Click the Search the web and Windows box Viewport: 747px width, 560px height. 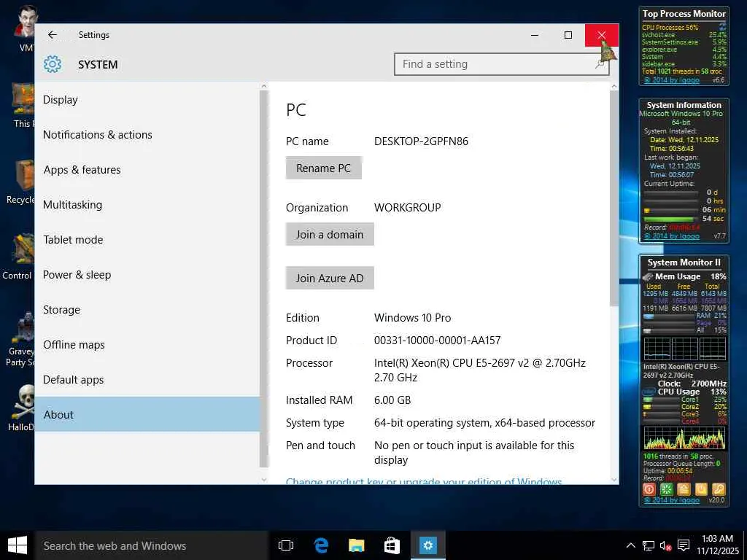pos(151,545)
